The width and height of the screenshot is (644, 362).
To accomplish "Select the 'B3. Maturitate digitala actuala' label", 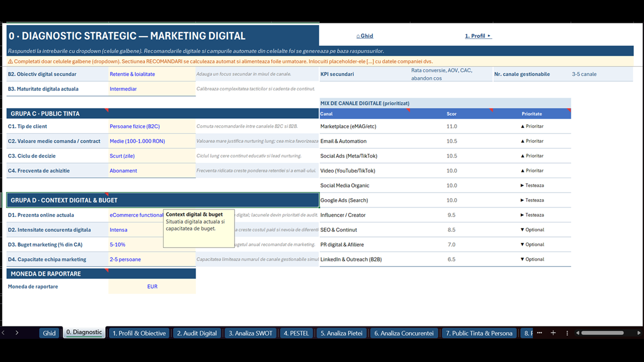I will pos(57,89).
